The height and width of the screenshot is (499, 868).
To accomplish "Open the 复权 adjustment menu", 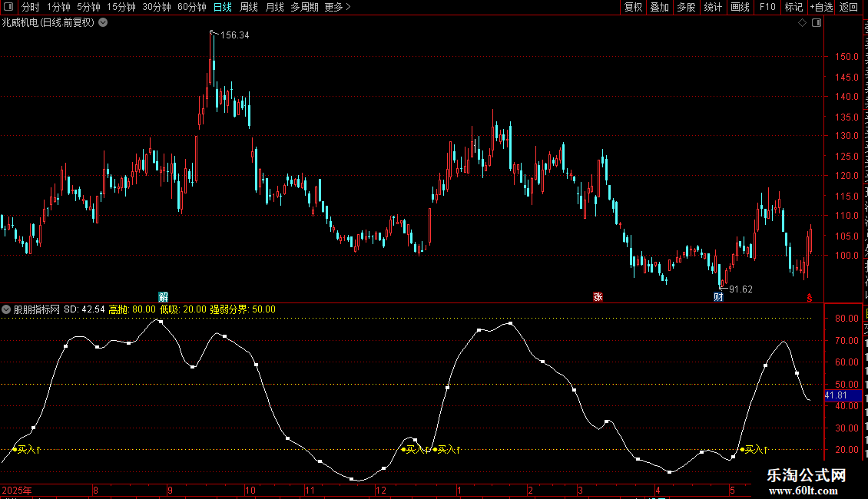I will [x=633, y=7].
